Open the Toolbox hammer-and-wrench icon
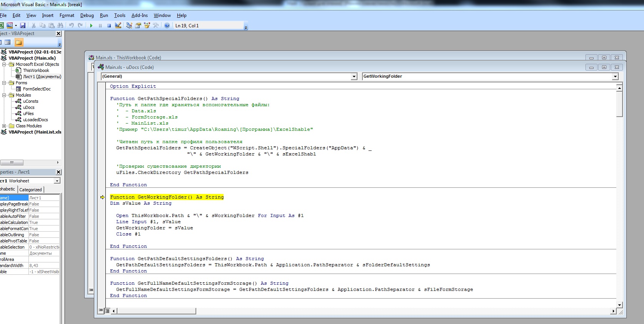 pyautogui.click(x=155, y=25)
